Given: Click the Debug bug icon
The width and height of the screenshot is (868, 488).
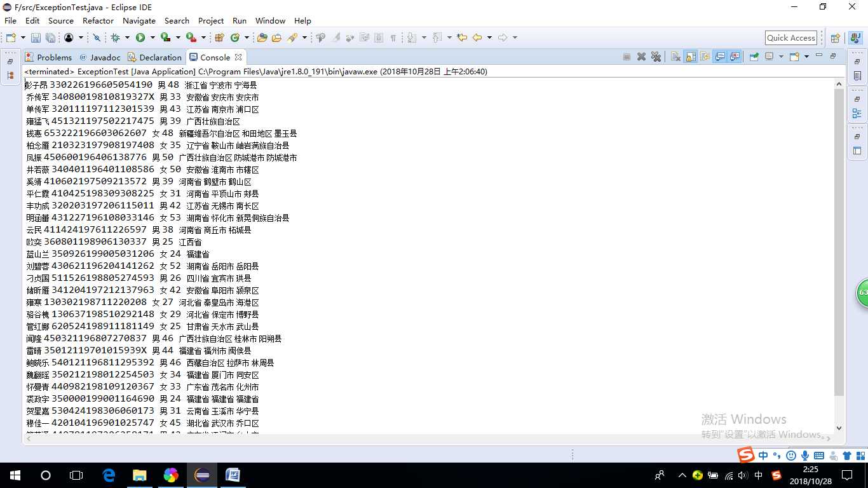Looking at the screenshot, I should (115, 37).
